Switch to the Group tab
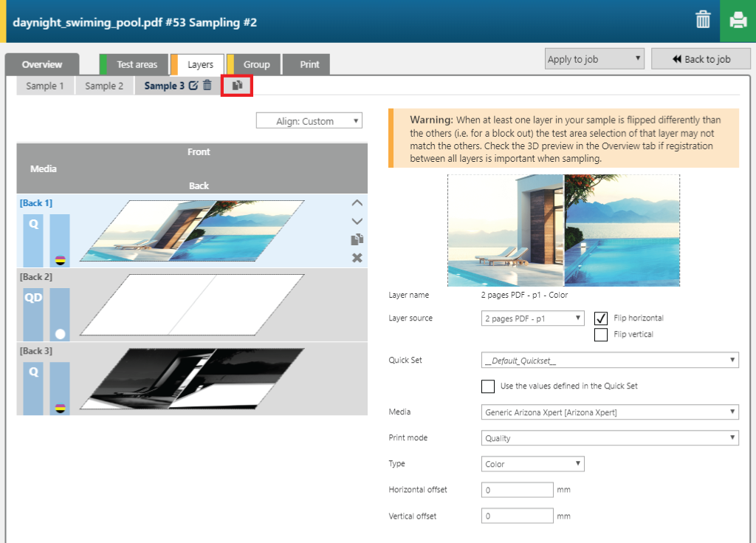 [x=254, y=64]
